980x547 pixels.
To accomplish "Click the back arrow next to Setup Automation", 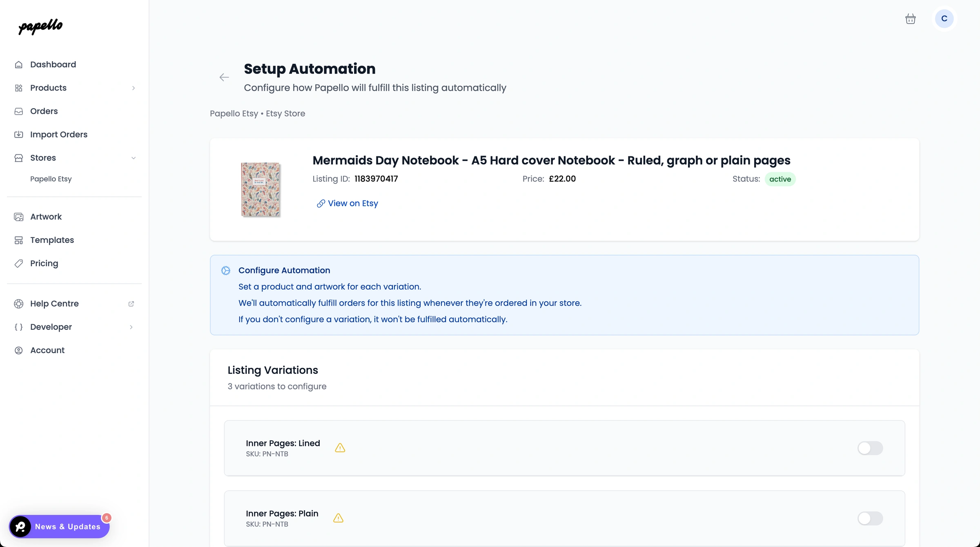I will coord(224,77).
